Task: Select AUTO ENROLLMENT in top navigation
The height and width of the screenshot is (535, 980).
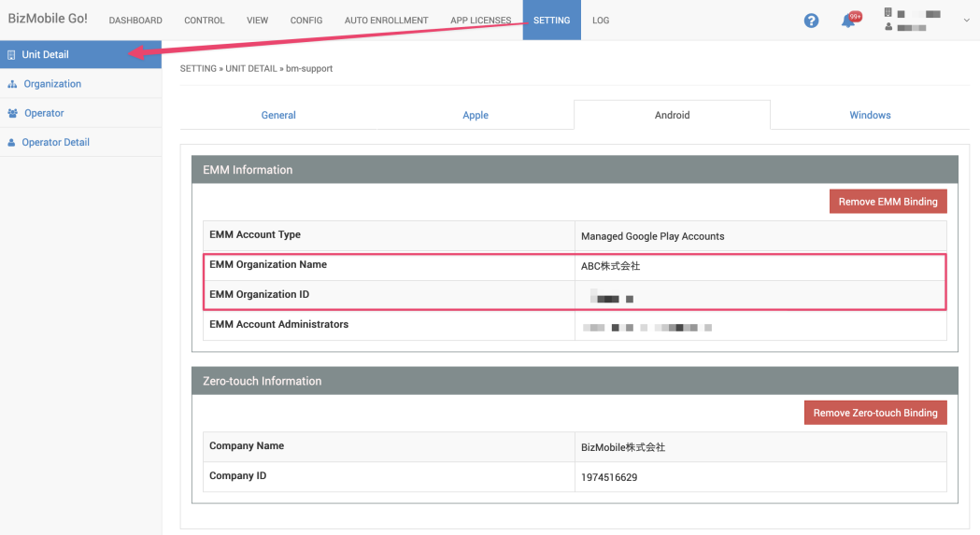Action: tap(386, 21)
